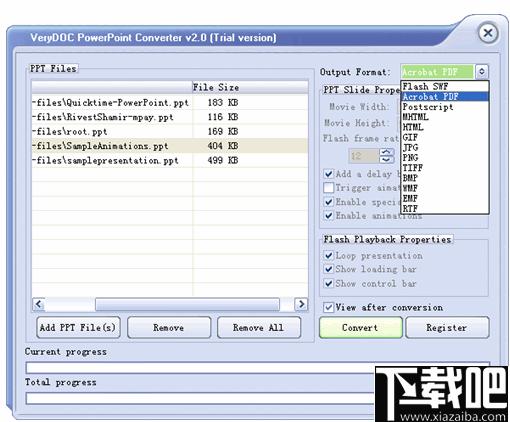Toggle Show control bar checkbox

click(x=329, y=284)
